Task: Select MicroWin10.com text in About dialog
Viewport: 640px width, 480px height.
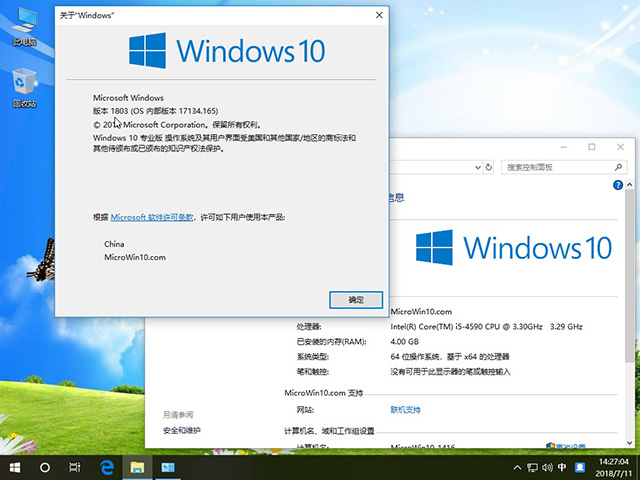Action: click(135, 258)
